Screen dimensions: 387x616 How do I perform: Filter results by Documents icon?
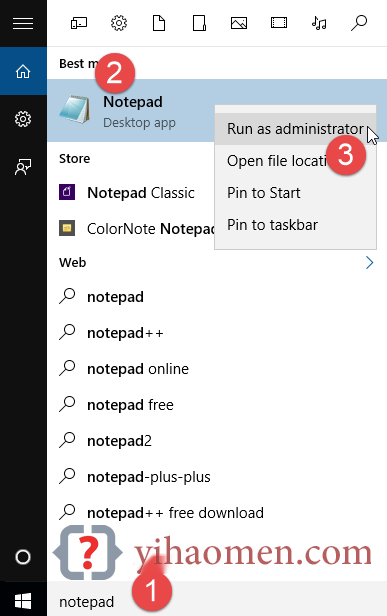pos(159,23)
